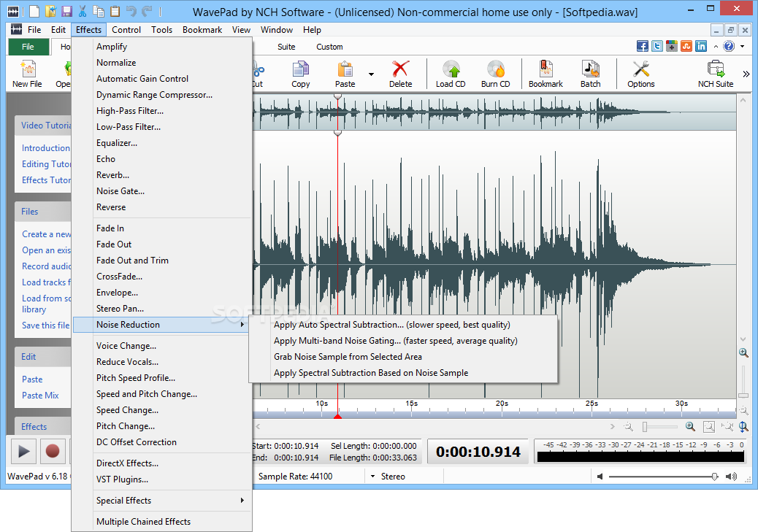Click the save floppy disk title icon

[x=66, y=11]
